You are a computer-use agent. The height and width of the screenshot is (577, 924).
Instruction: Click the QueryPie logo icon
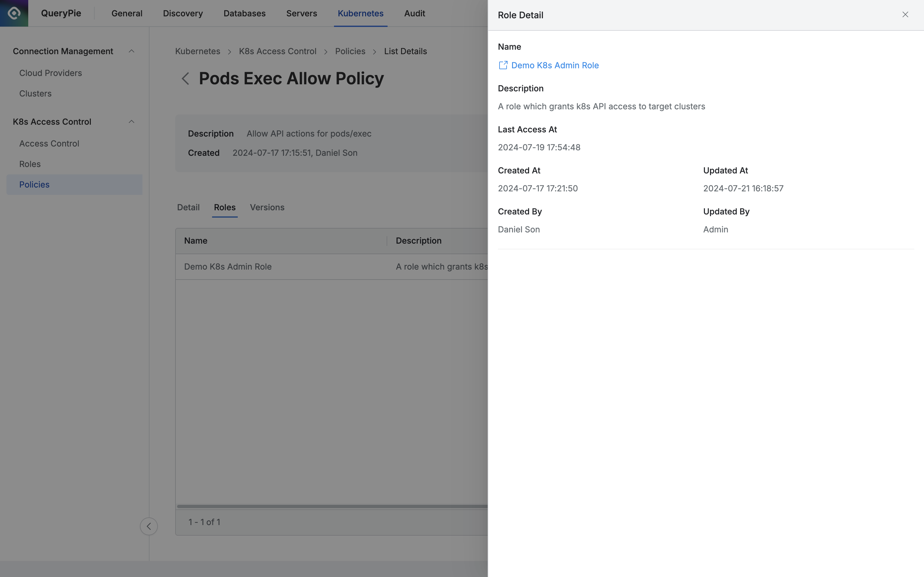pyautogui.click(x=14, y=13)
